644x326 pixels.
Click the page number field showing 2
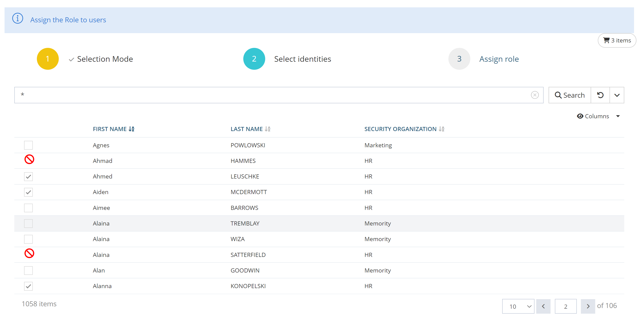tap(566, 306)
